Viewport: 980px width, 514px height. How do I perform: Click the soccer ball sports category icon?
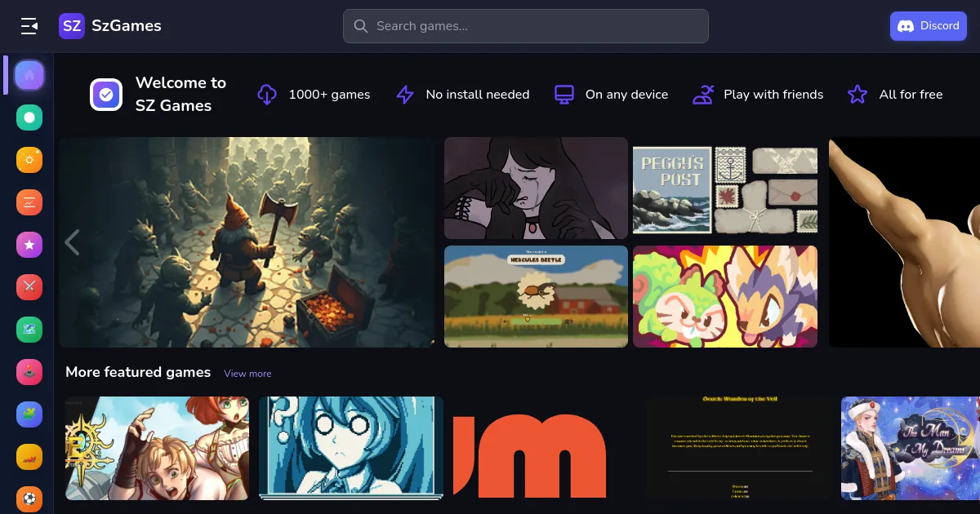pyautogui.click(x=29, y=498)
